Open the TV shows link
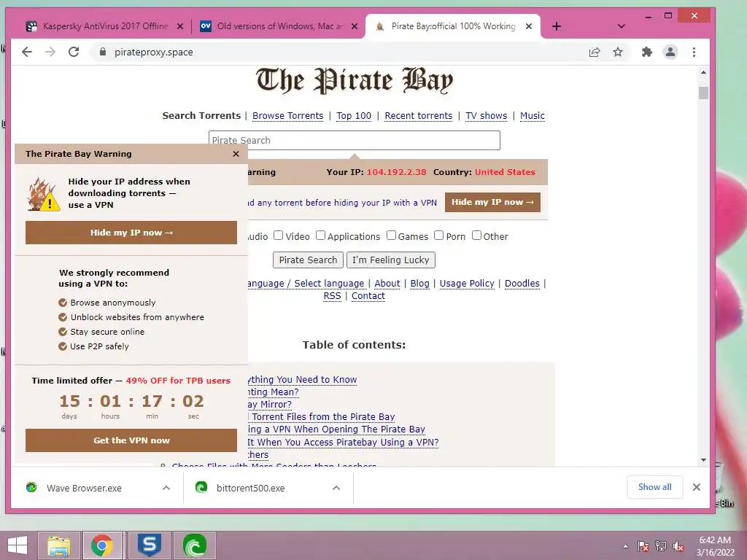 pyautogui.click(x=486, y=116)
